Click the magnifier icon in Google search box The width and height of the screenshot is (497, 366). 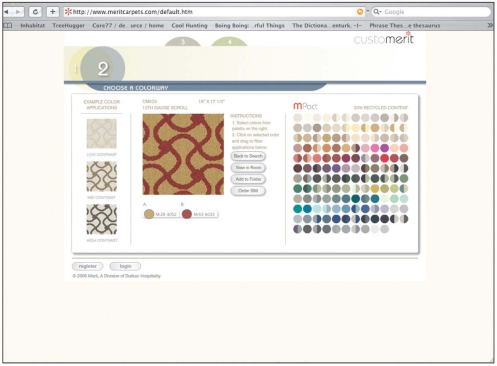coord(377,12)
